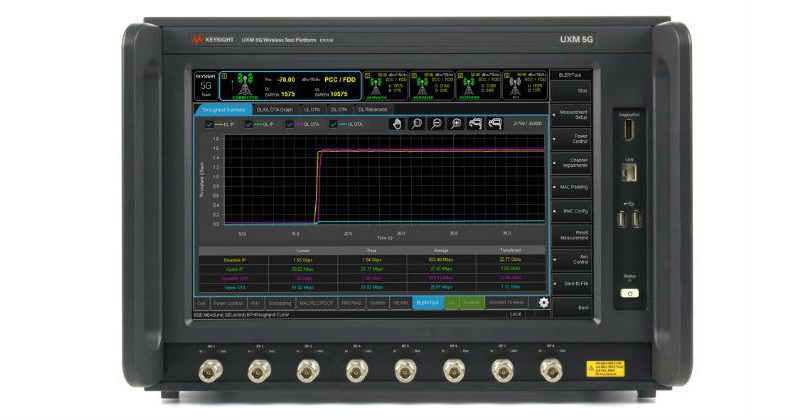Expand the RMC Config softkey menu
The height and width of the screenshot is (420, 800).
pos(571,211)
